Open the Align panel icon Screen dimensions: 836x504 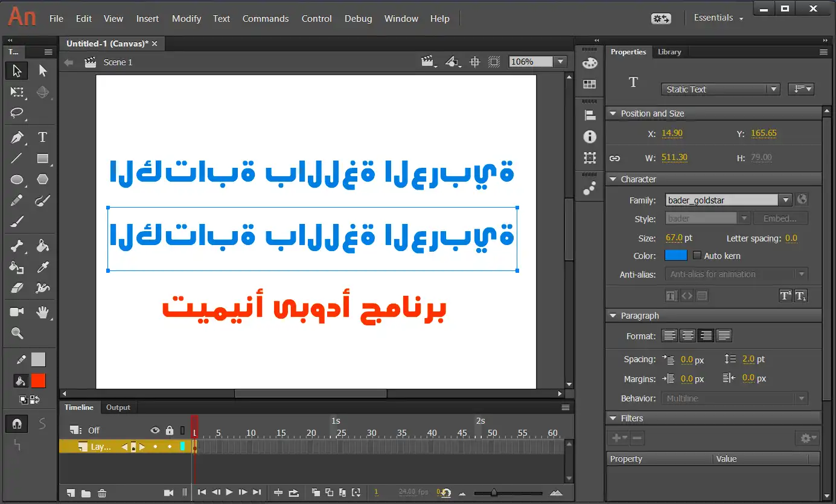(590, 115)
